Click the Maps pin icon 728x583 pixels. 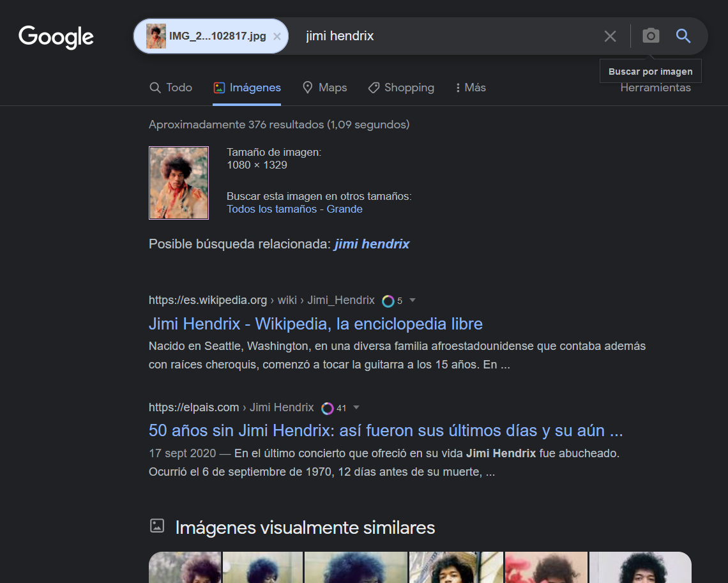[x=307, y=87]
